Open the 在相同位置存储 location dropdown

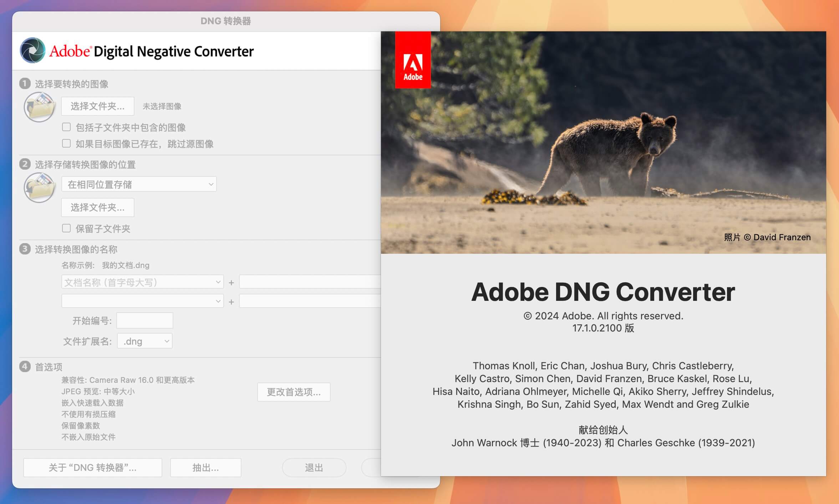click(x=139, y=184)
